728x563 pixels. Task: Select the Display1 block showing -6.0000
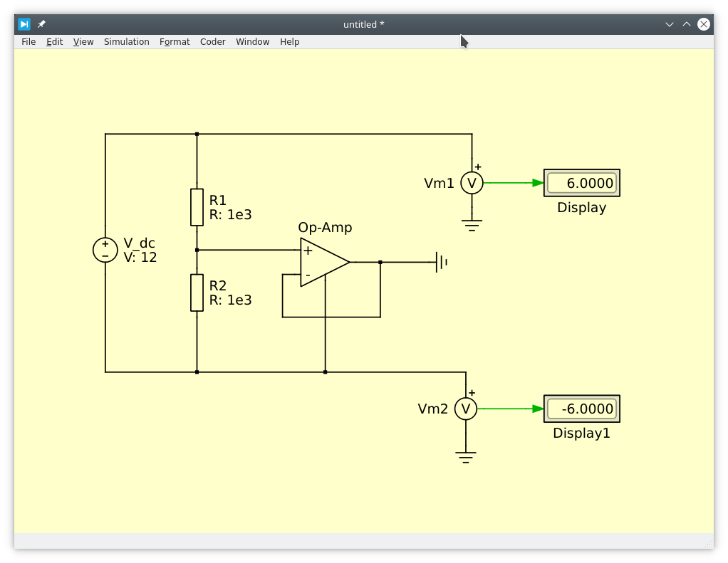pyautogui.click(x=582, y=409)
